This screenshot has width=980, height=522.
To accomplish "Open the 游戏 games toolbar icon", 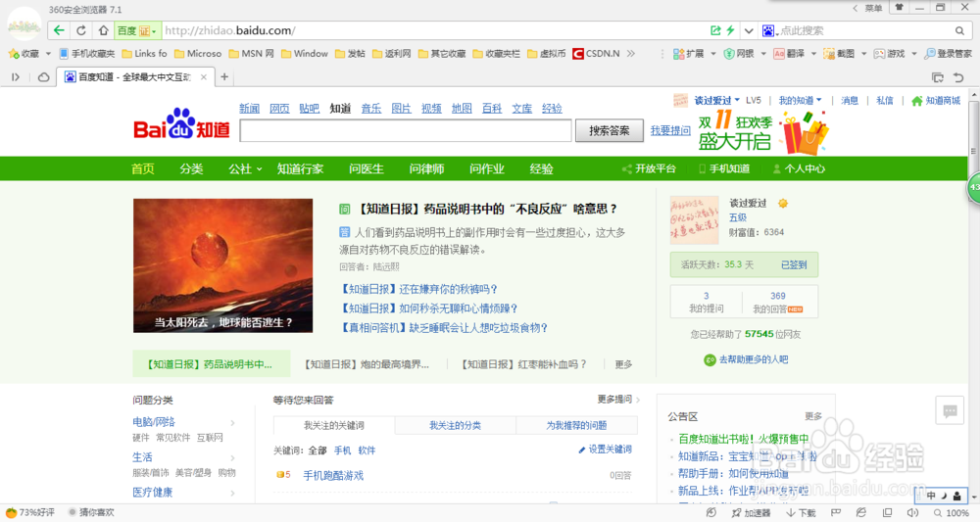I will click(890, 54).
